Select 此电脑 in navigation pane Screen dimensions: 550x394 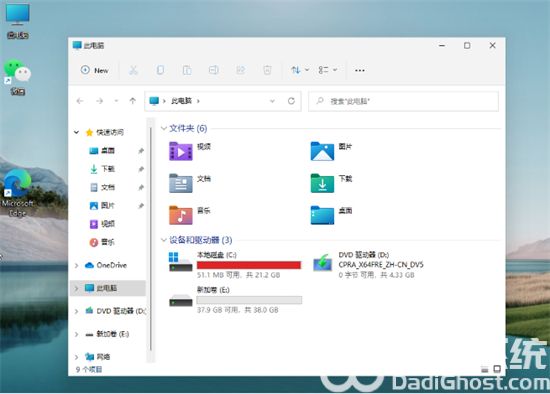point(107,288)
